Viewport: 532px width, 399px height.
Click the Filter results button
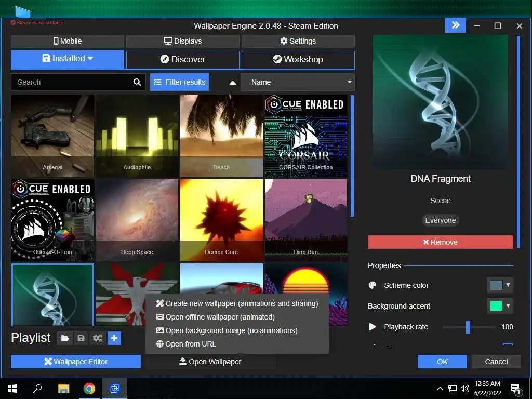pos(179,82)
